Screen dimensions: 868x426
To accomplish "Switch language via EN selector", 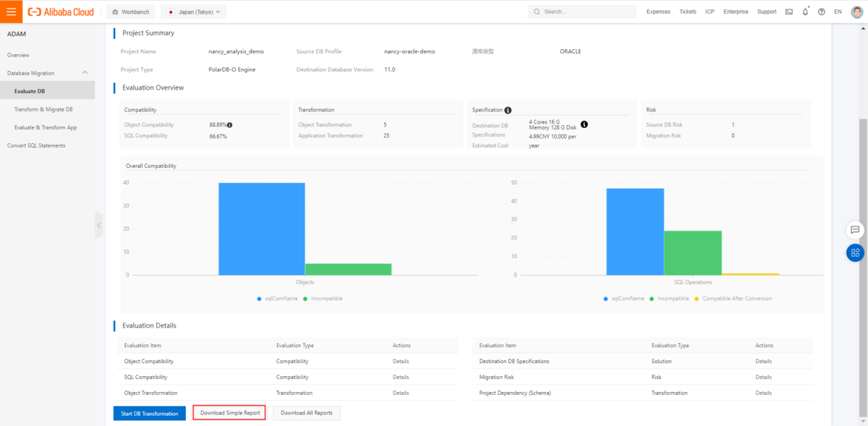I will click(838, 12).
